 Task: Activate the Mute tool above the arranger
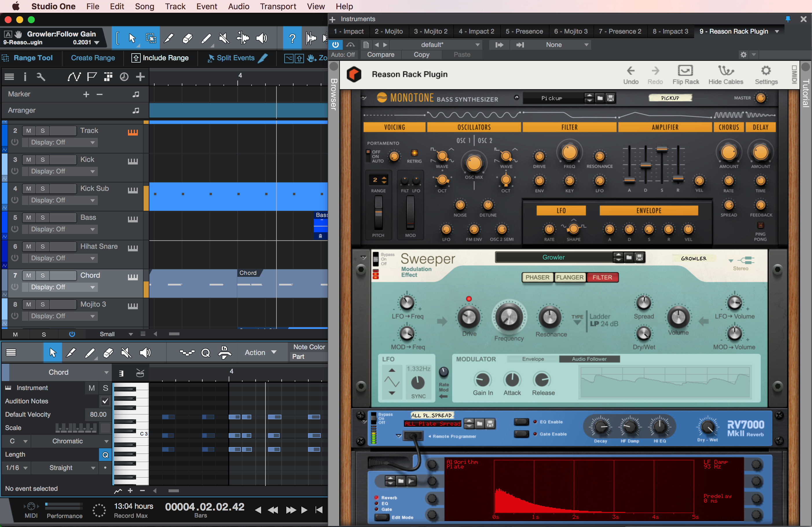[x=223, y=38]
